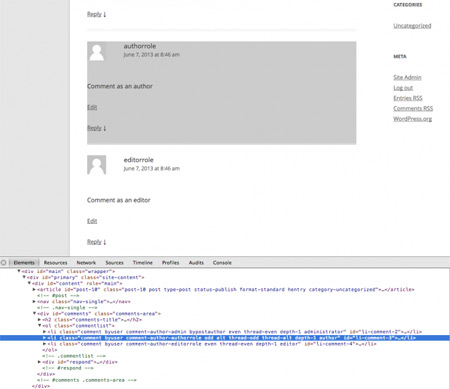The height and width of the screenshot is (389, 450).
Task: Select the "<!-- #comments .comments-area -->" line
Action: point(87,380)
